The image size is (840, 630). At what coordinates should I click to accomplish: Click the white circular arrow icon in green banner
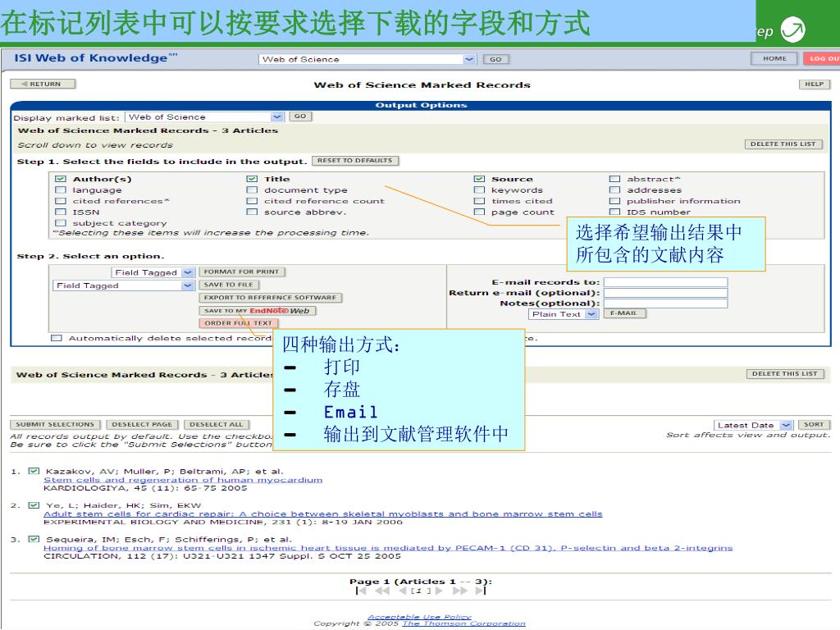(x=793, y=30)
